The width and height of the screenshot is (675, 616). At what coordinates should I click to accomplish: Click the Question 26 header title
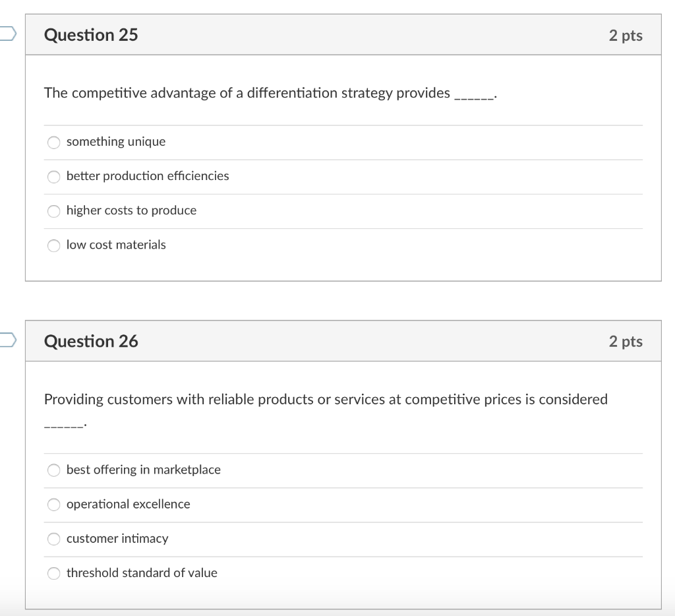[90, 341]
